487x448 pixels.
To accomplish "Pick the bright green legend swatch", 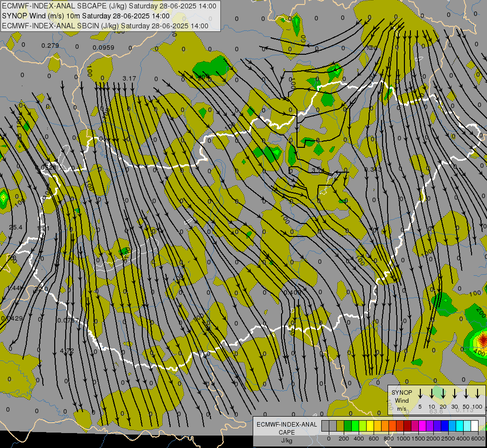I will tap(355, 426).
